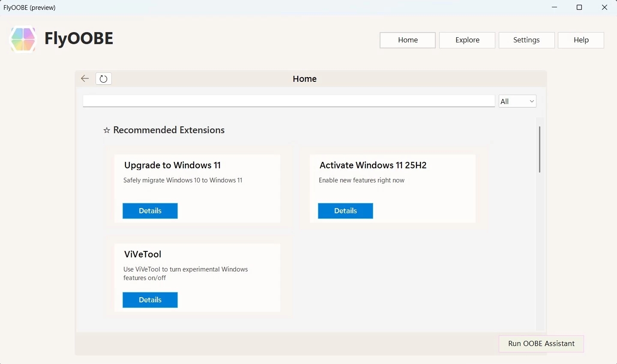Viewport: 617px width, 364px height.
Task: Select the Home navigation item
Action: pos(407,40)
